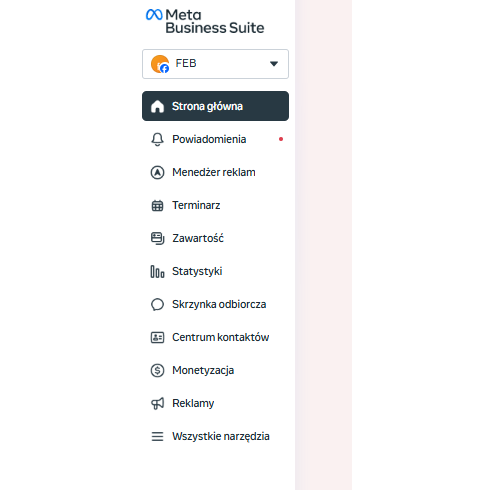Click the home icon in Strona główna
Image resolution: width=490 pixels, height=490 pixels.
click(157, 106)
